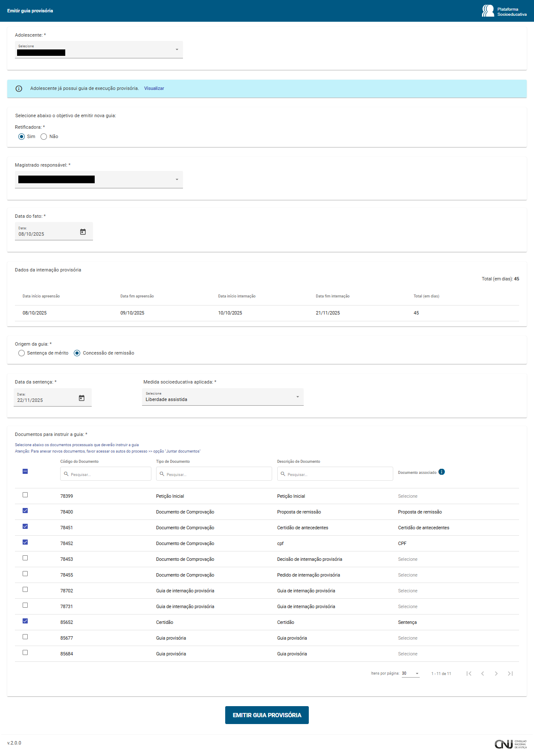
Task: Check document 78399 Petição Inicial
Action: (x=25, y=495)
